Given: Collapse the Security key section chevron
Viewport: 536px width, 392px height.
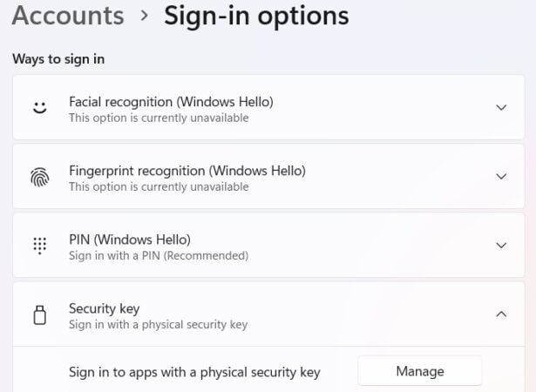Looking at the screenshot, I should (x=501, y=314).
